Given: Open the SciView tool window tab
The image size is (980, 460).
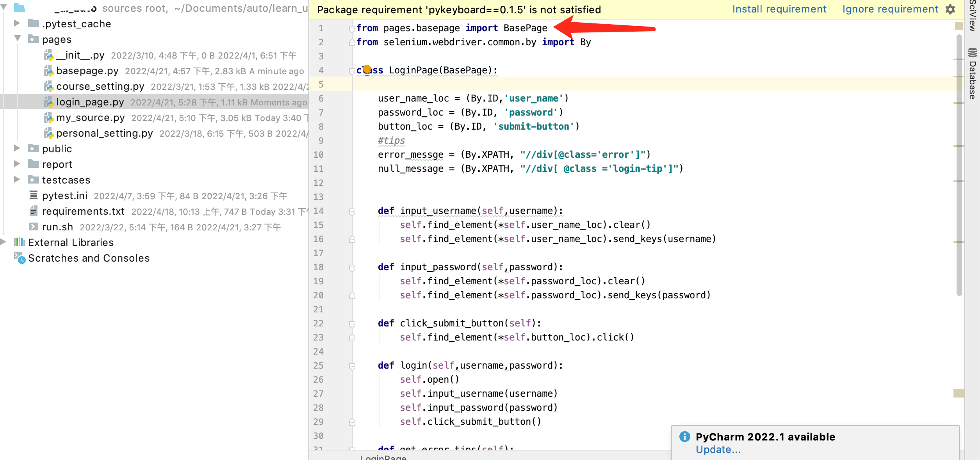Looking at the screenshot, I should pos(973,16).
